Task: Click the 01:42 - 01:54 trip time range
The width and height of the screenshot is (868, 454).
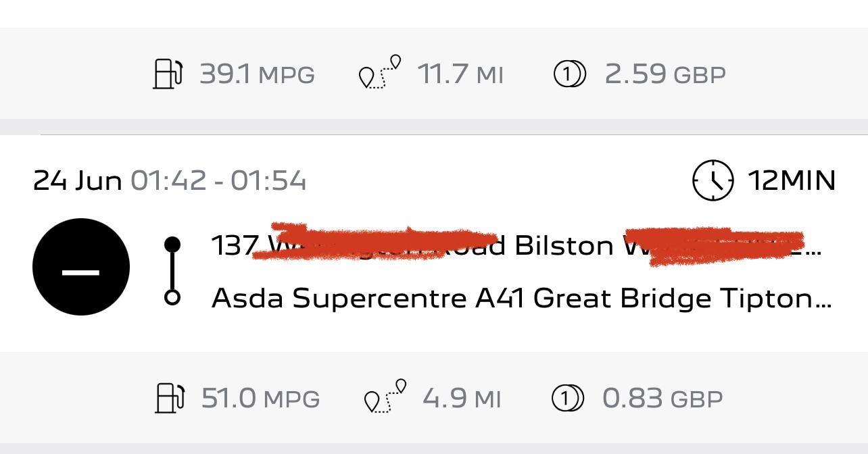Action: coord(218,181)
